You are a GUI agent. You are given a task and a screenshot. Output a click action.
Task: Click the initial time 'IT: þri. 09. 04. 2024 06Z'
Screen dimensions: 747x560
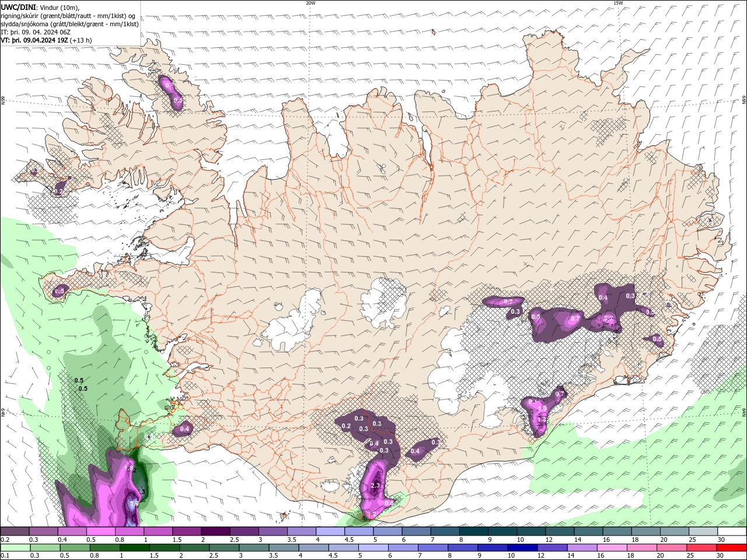pyautogui.click(x=35, y=32)
